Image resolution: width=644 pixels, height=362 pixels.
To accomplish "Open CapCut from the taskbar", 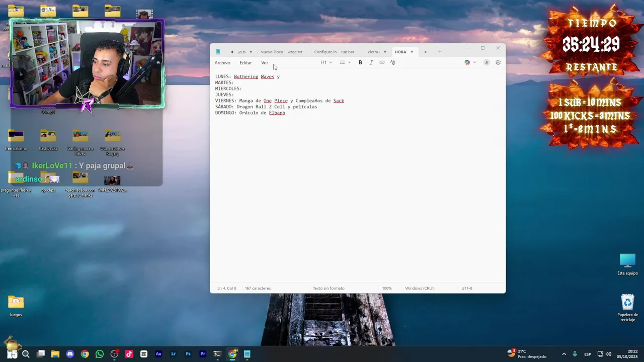I will tap(144, 354).
